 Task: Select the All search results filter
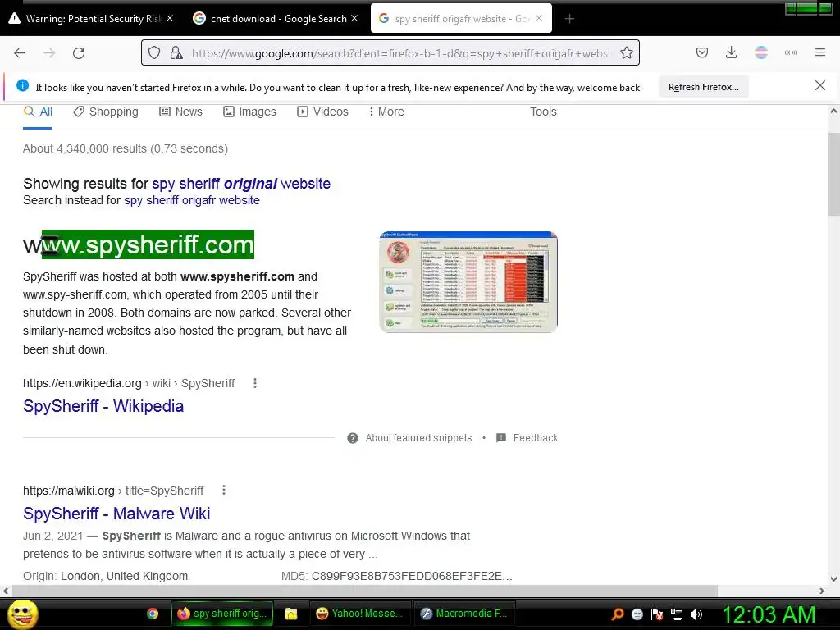38,112
